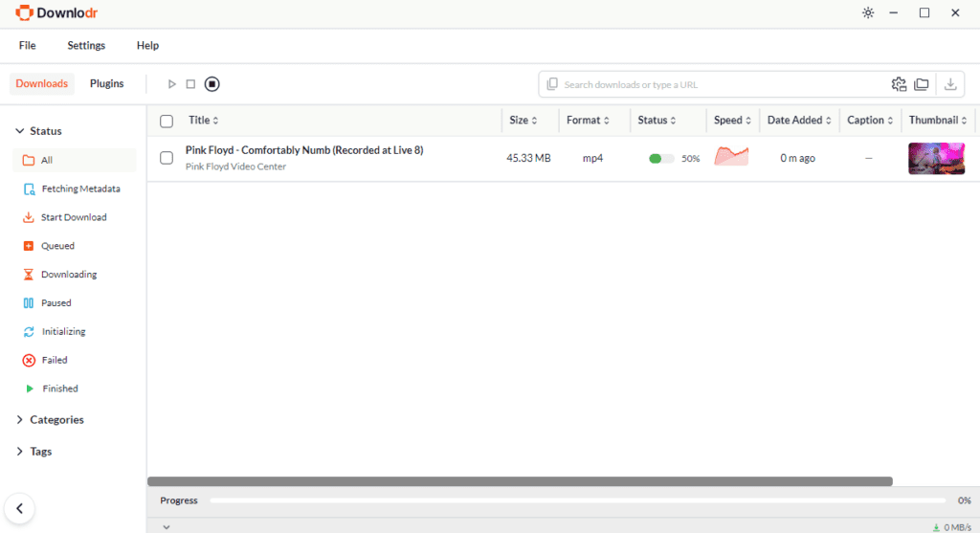The image size is (980, 533).
Task: Filter by Fetching Metadata label
Action: [x=80, y=189]
